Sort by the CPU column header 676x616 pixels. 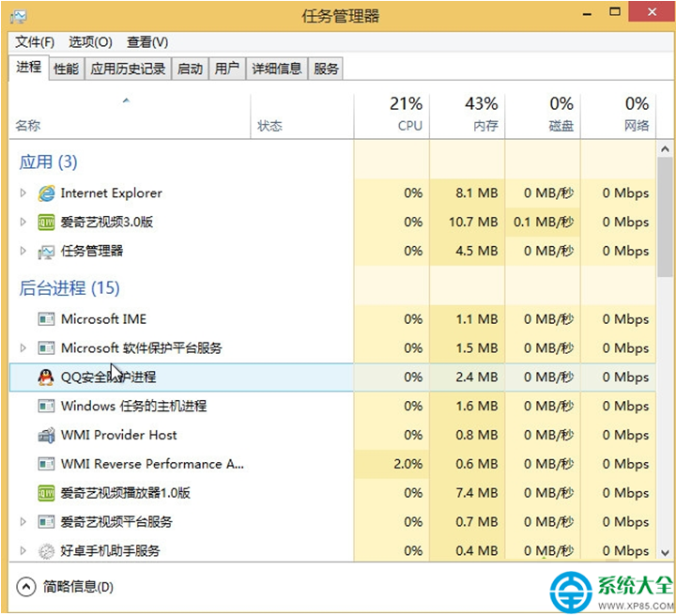(x=392, y=116)
